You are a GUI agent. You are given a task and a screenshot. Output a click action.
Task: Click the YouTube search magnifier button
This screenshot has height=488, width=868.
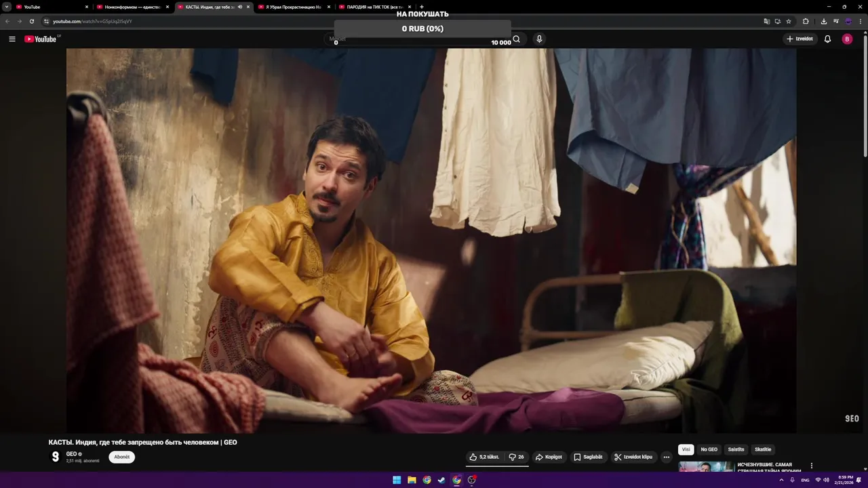coord(517,39)
